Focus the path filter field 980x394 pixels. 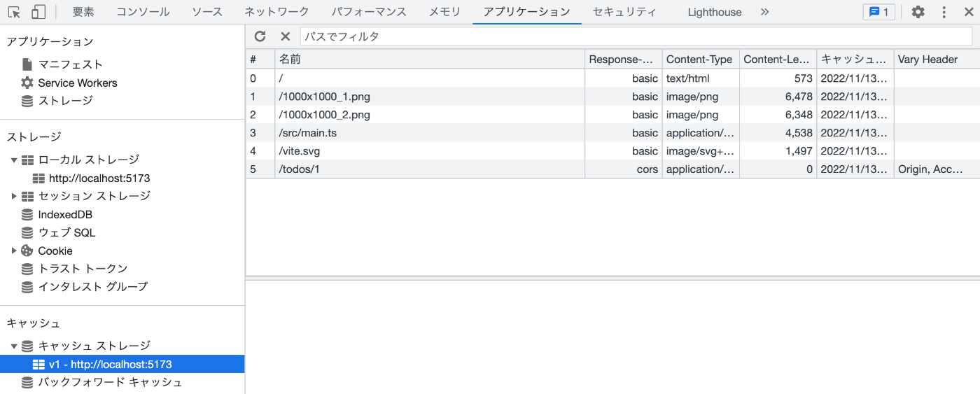(636, 36)
